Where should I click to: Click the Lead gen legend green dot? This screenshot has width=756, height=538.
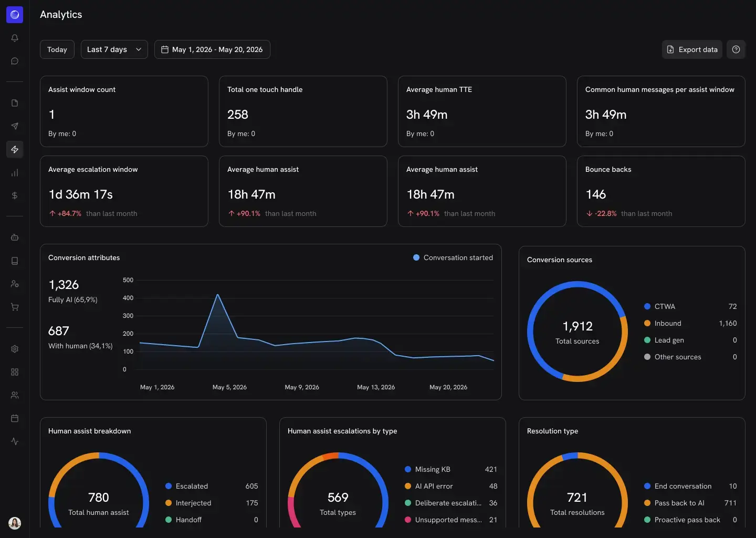pyautogui.click(x=647, y=340)
